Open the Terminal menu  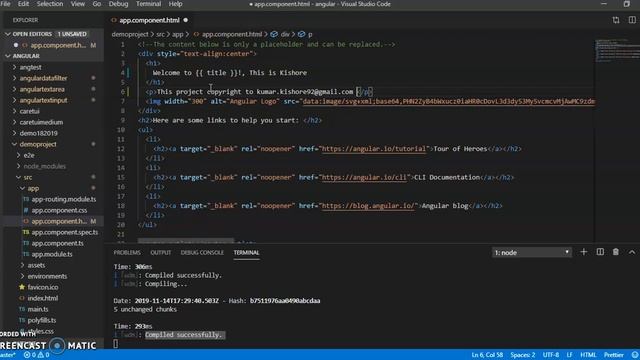(x=148, y=4)
